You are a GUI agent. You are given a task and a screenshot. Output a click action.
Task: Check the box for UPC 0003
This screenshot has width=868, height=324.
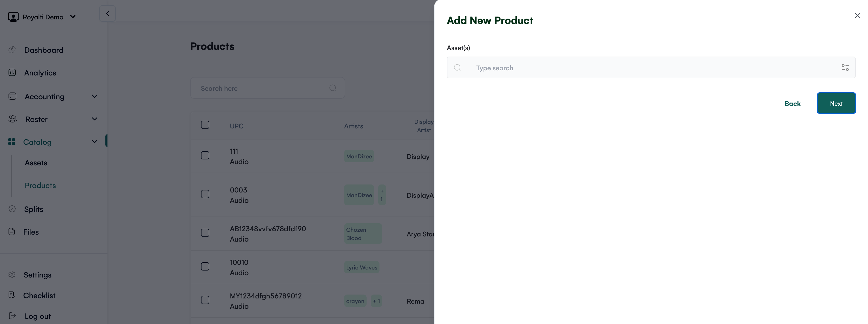(205, 194)
